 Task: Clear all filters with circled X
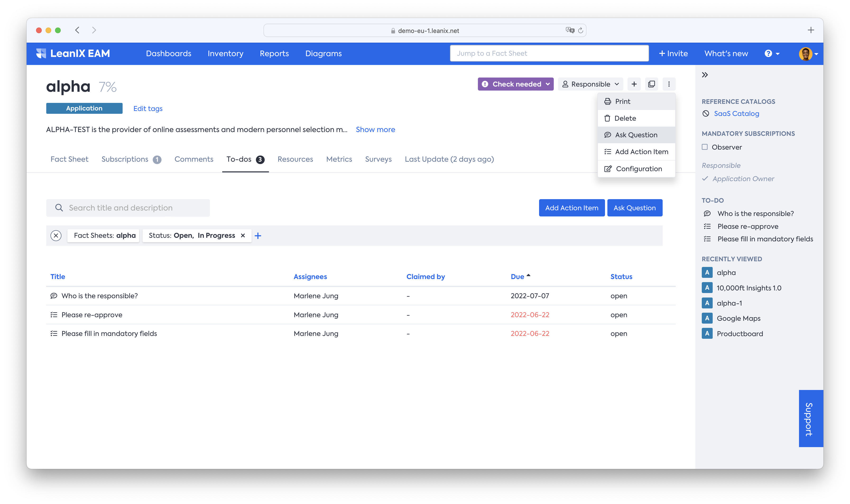coord(56,235)
